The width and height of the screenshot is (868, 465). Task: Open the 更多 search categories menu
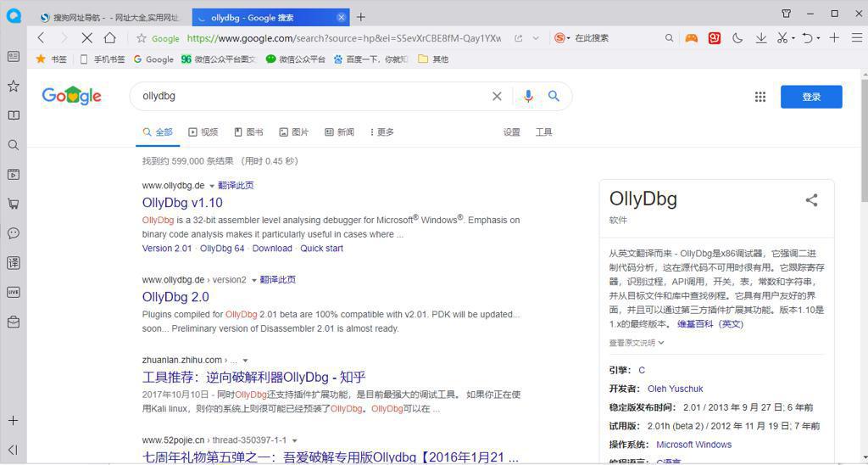pos(382,132)
